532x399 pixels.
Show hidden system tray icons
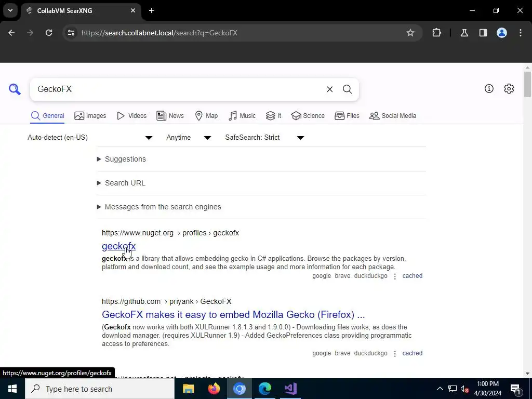coord(440,389)
